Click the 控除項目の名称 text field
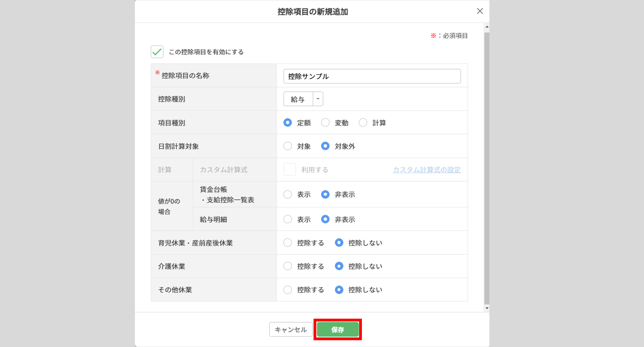 tap(372, 76)
